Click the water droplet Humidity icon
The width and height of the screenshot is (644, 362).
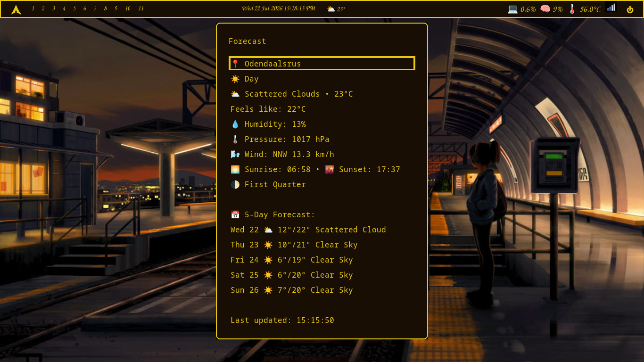coord(235,124)
